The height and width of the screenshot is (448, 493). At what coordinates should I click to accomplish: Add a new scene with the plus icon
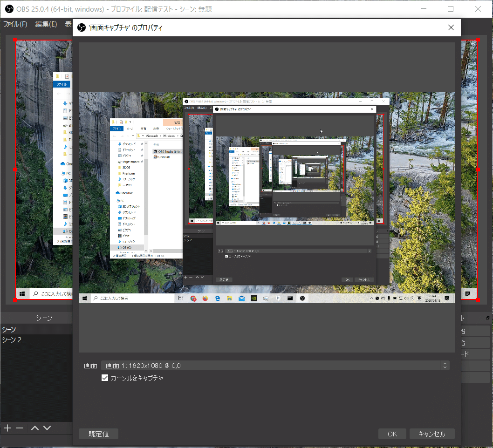[x=7, y=428]
